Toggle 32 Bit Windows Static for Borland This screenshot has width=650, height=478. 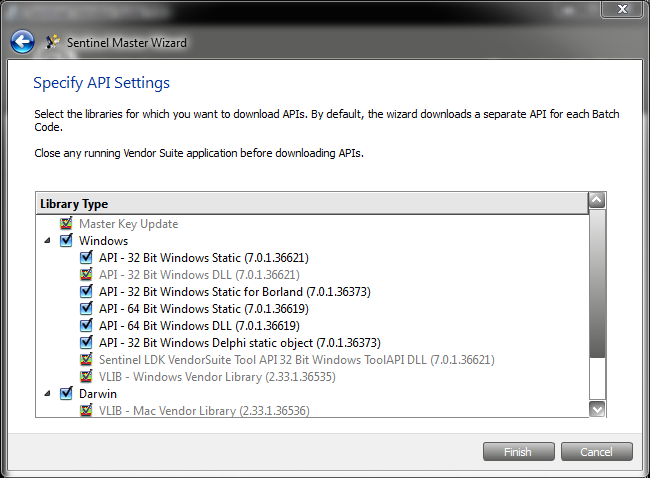click(x=87, y=291)
